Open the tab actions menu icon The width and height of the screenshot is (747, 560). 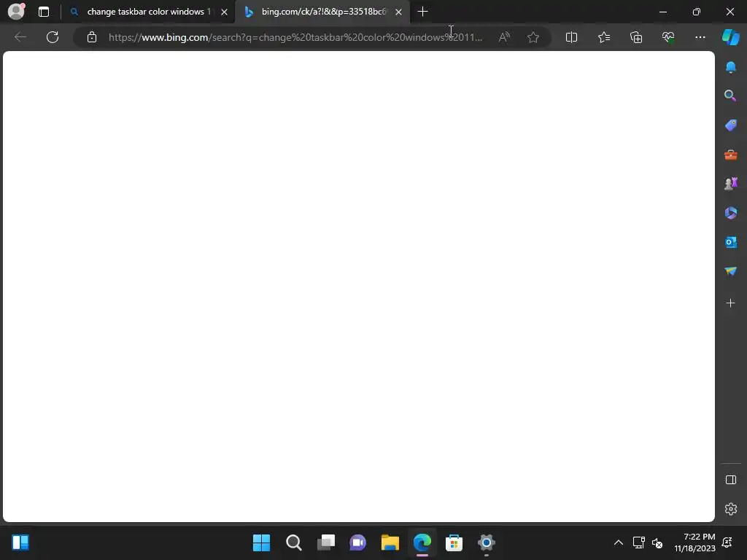44,12
